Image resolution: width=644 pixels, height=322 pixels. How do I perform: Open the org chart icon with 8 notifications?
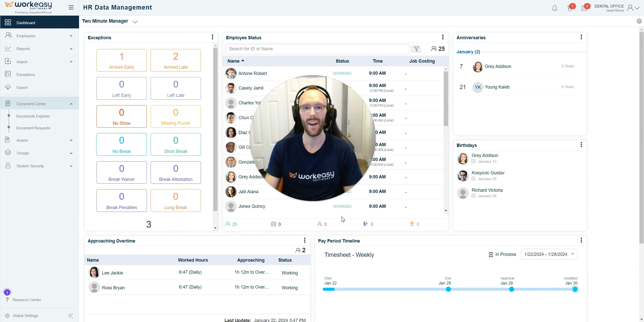pyautogui.click(x=584, y=8)
